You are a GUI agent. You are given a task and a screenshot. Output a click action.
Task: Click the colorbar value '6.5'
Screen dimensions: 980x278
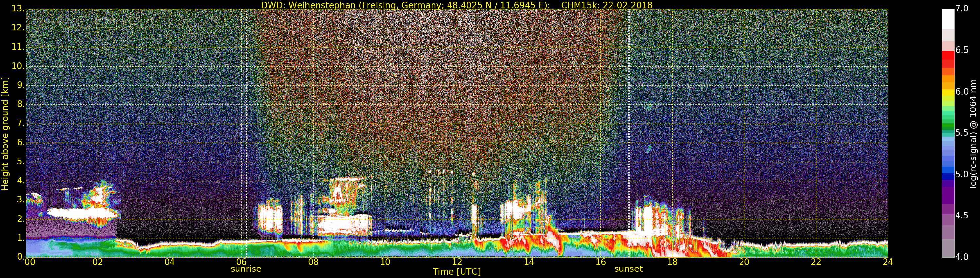pyautogui.click(x=962, y=50)
